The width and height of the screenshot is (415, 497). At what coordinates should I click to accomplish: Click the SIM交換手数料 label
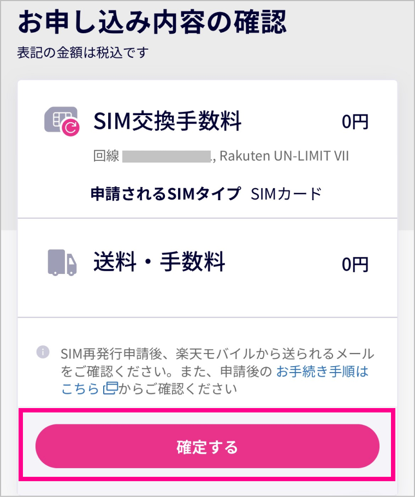(167, 121)
